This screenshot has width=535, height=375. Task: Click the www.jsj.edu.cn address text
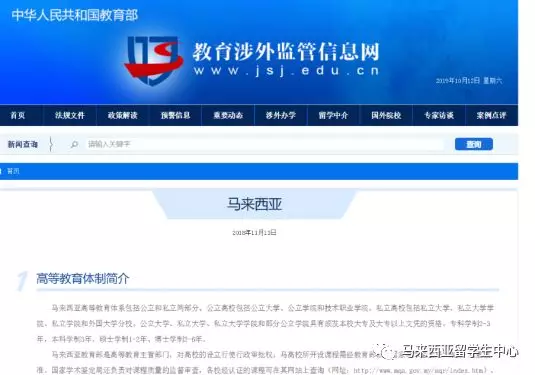tap(286, 71)
